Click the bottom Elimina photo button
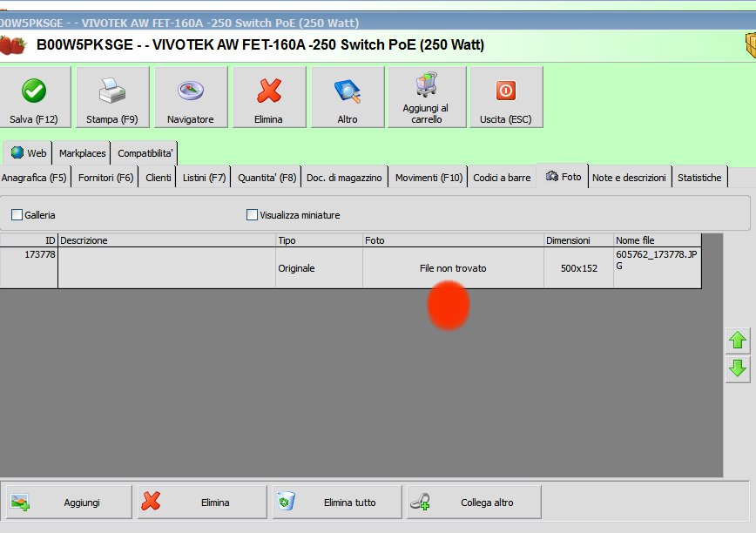Image resolution: width=756 pixels, height=533 pixels. coord(202,503)
